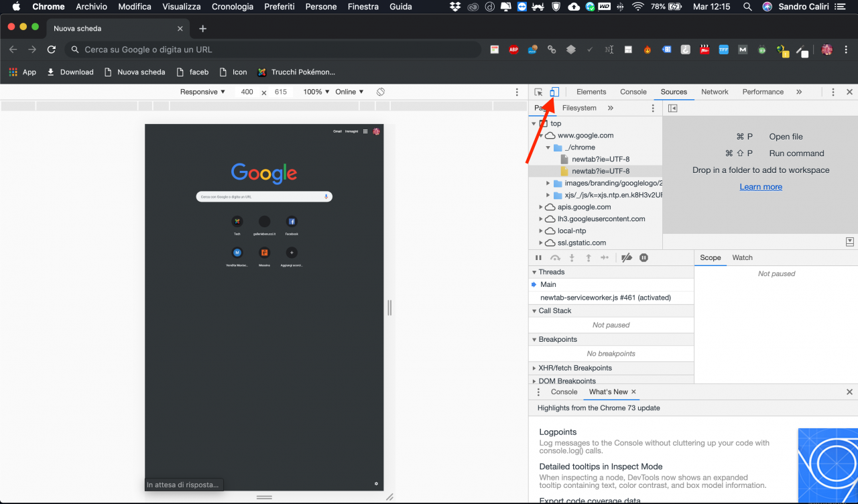Hide the Sources file navigator sidebar
Image resolution: width=858 pixels, height=504 pixels.
[673, 108]
